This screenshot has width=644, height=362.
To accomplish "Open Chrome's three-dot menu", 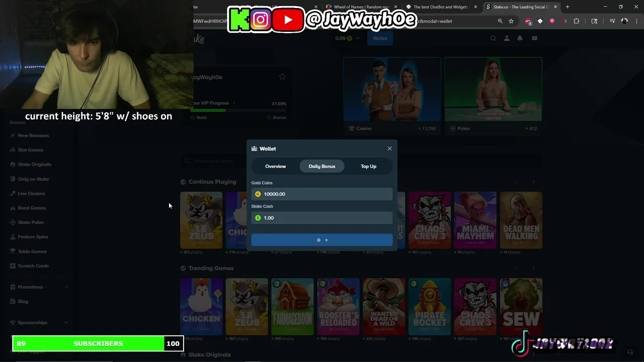I will [x=637, y=21].
